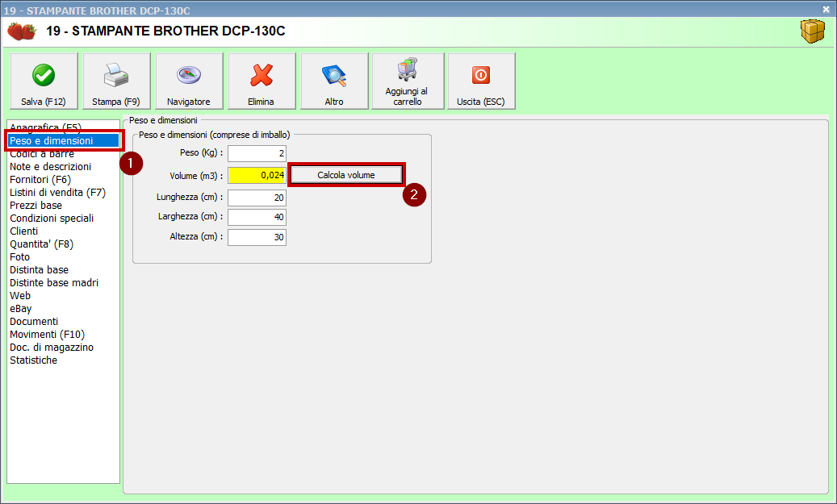Click the Larghezza (cm) input field
Viewport: 837px width, 504px height.
coord(257,217)
